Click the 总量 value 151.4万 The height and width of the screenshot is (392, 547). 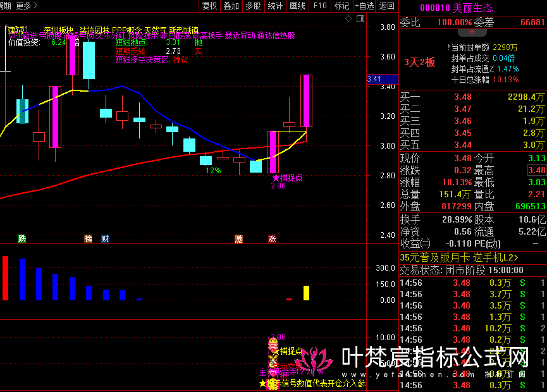point(455,194)
